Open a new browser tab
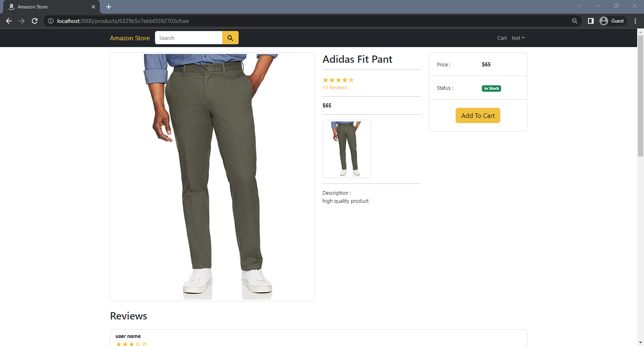Image resolution: width=644 pixels, height=346 pixels. [109, 7]
